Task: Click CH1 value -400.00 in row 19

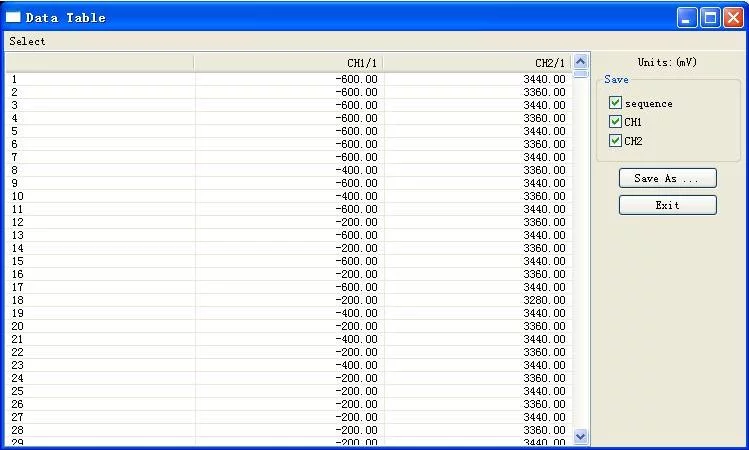Action: 356,313
